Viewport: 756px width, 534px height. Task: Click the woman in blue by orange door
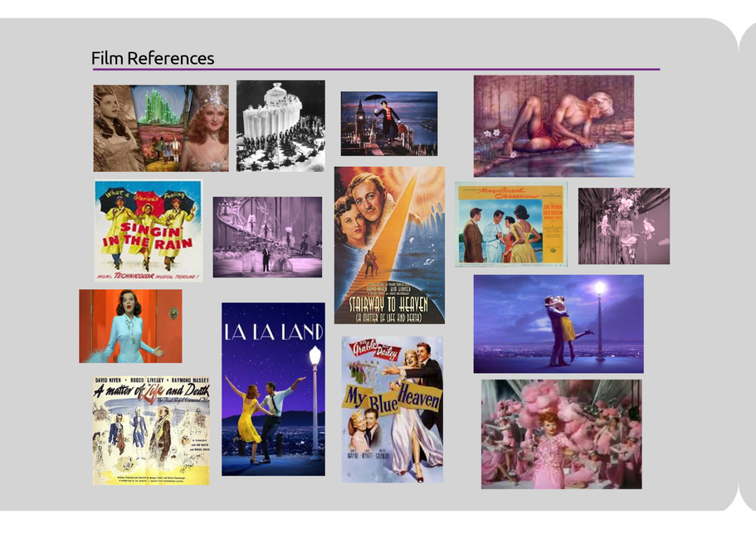130,326
